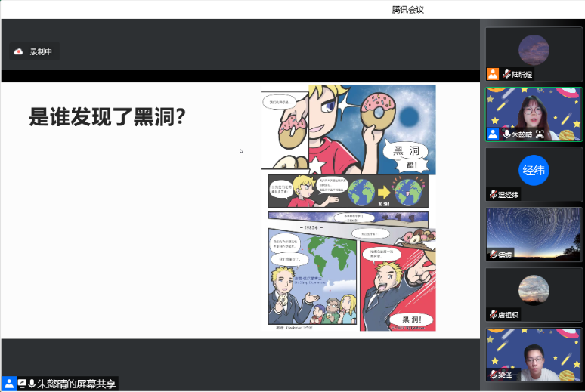
Task: Click muted microphone icon on star-trail tile
Action: point(494,255)
